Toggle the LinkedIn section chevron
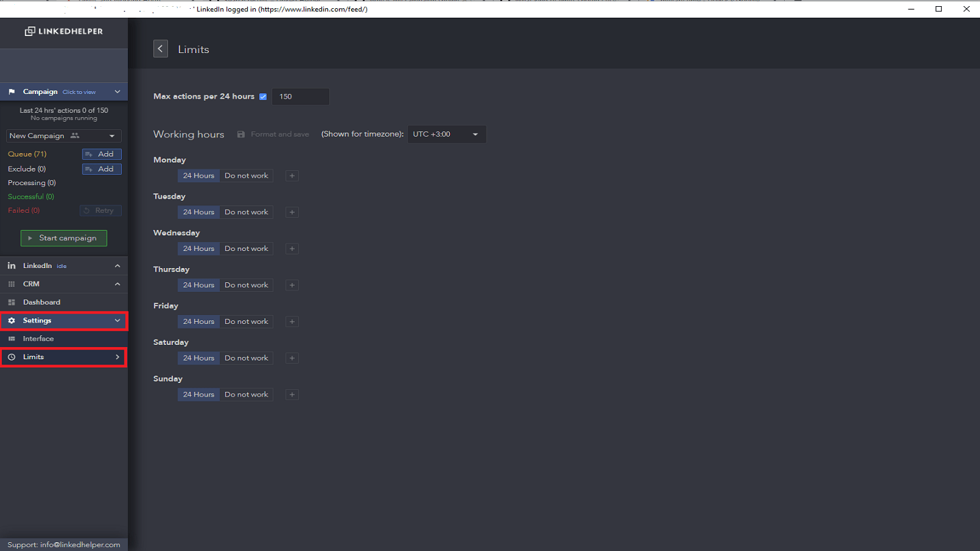The width and height of the screenshot is (980, 551). (x=117, y=266)
